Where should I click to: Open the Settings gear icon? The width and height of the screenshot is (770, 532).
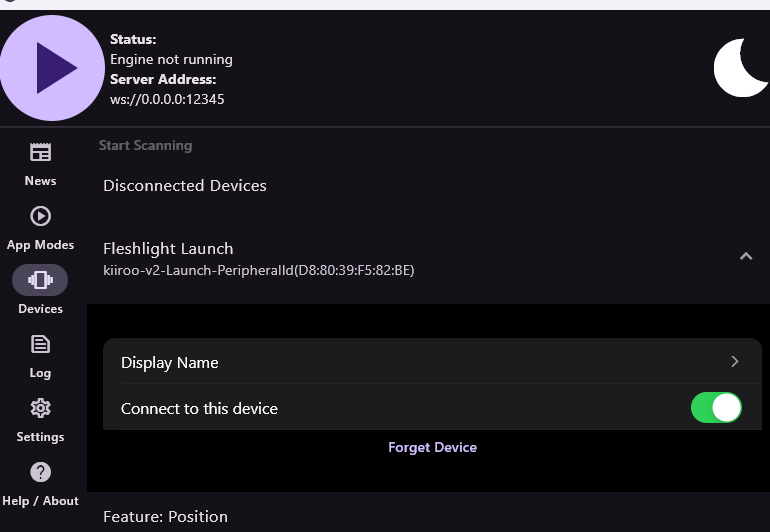click(x=40, y=408)
